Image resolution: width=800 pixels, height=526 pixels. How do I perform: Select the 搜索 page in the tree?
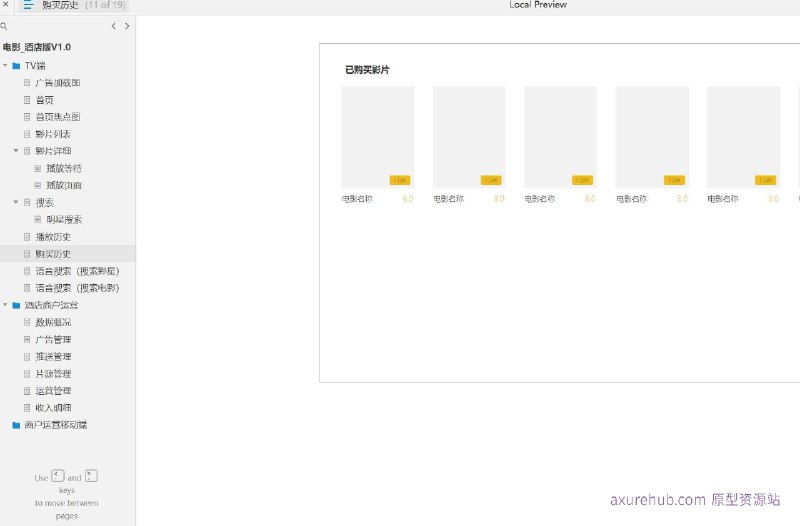tap(44, 203)
